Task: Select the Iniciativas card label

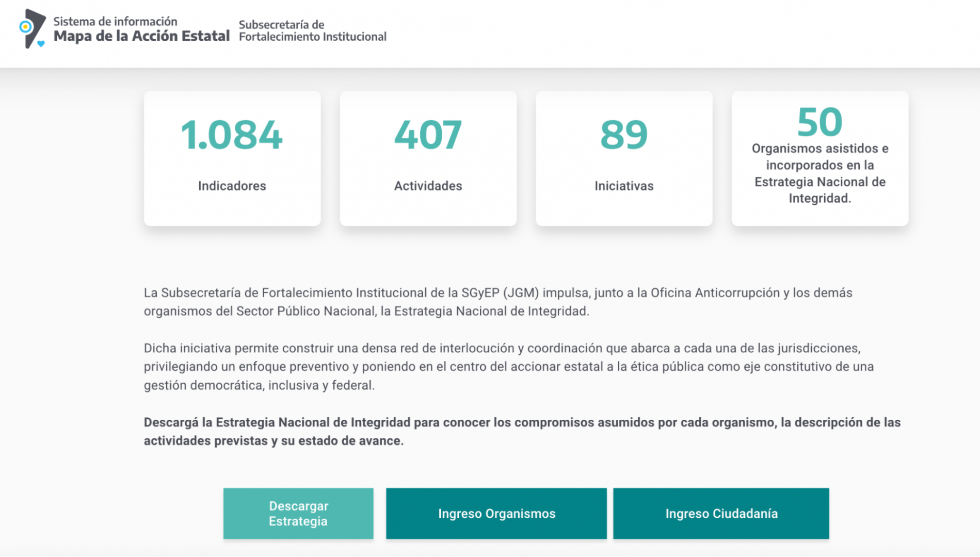Action: [x=623, y=186]
